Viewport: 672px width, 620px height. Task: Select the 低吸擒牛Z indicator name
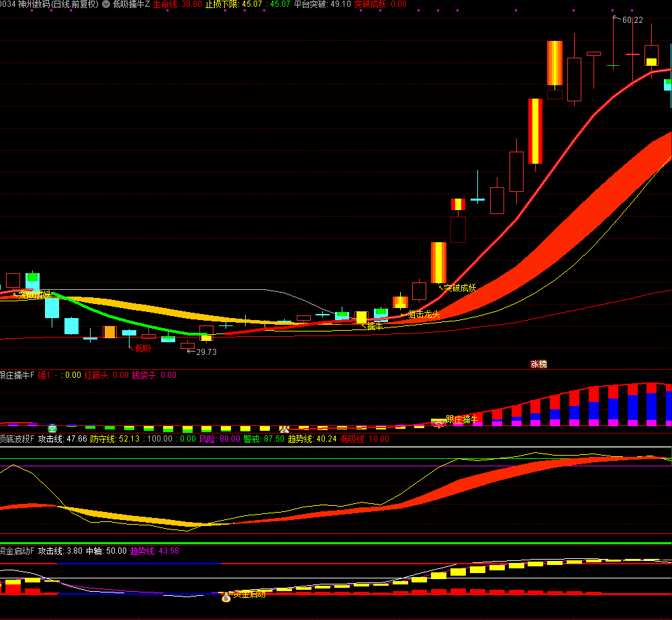coord(132,4)
